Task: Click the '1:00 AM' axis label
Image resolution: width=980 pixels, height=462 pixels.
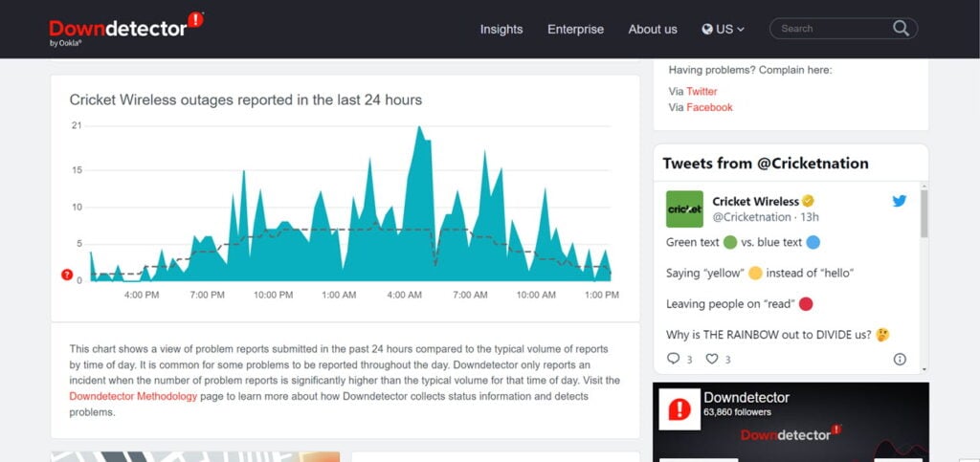Action: pyautogui.click(x=339, y=295)
